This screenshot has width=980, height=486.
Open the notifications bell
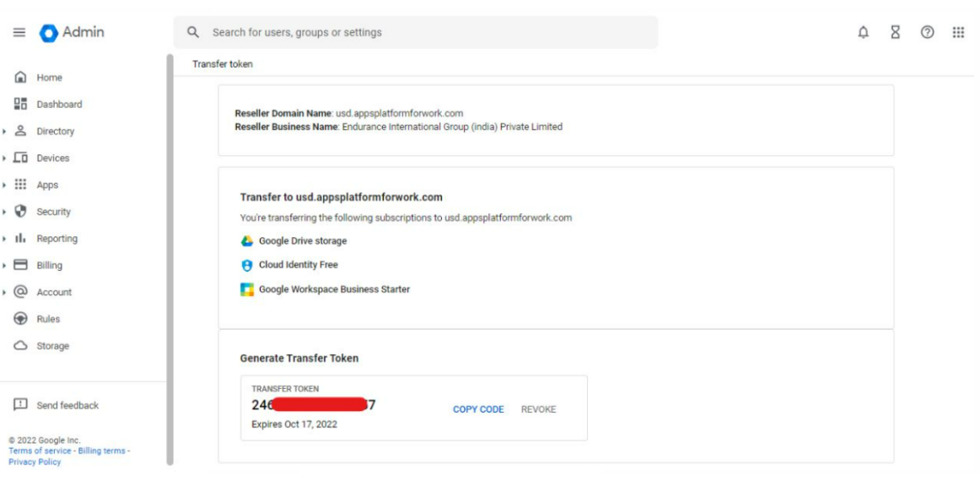[863, 33]
